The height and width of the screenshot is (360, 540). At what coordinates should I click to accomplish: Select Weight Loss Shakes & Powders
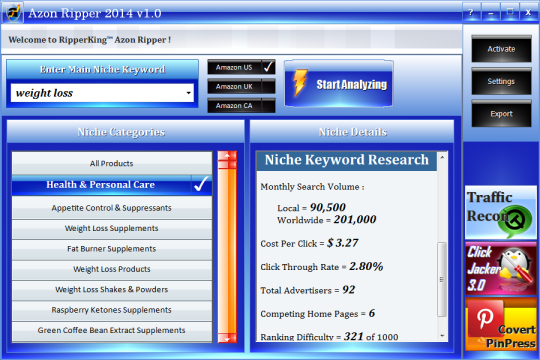(112, 289)
